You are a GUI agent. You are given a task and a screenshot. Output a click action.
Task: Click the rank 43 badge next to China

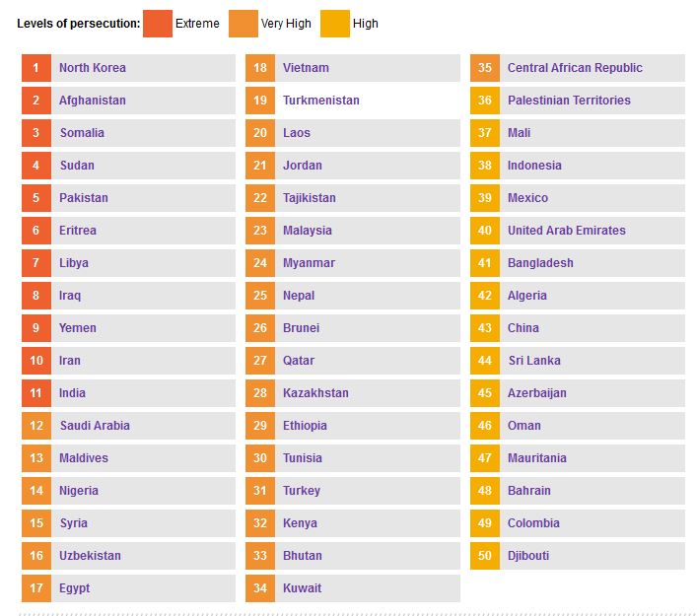(x=485, y=328)
